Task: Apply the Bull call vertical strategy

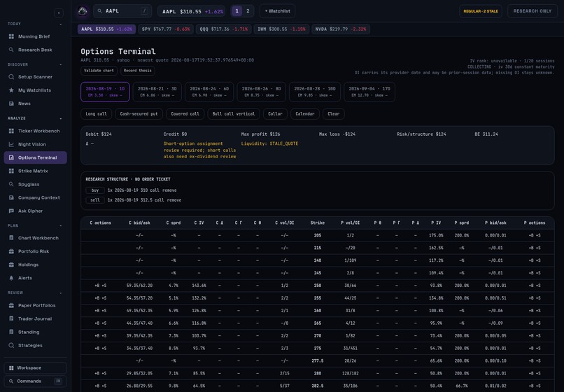Action: tap(234, 113)
